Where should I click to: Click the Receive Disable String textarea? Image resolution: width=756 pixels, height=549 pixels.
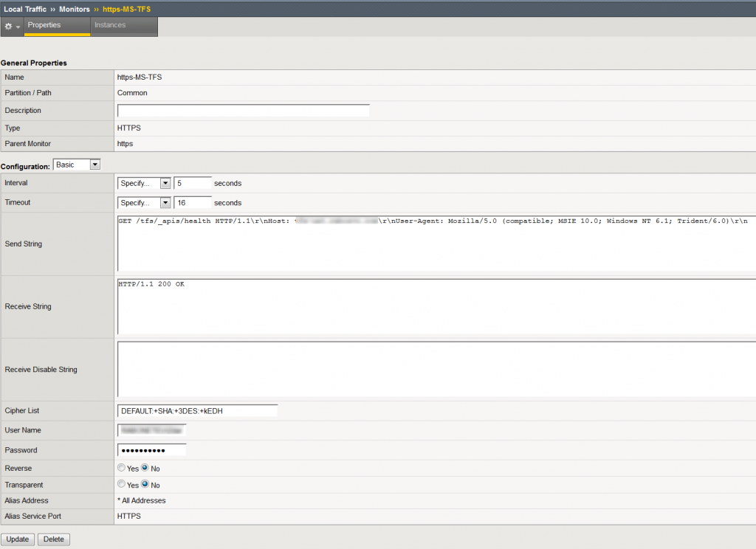[436, 369]
